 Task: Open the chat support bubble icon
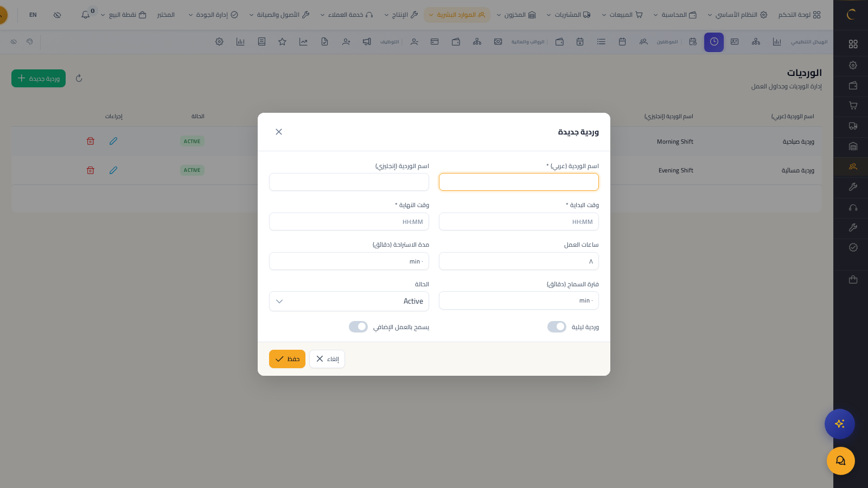(840, 461)
